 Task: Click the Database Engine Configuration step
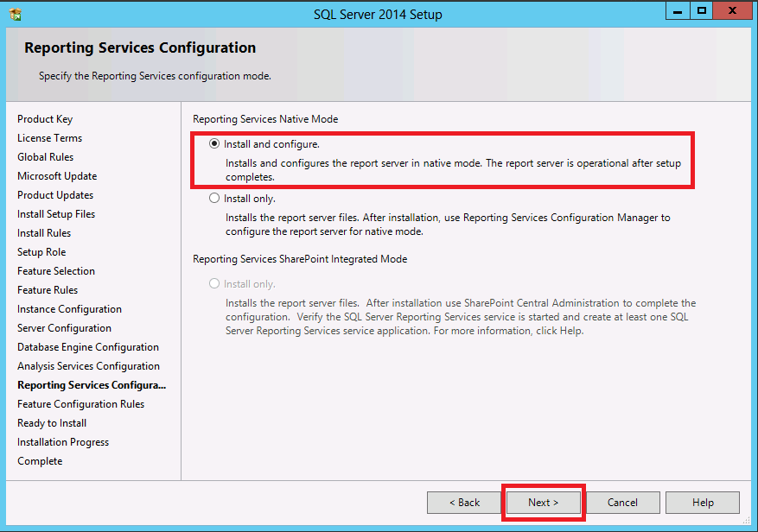point(88,347)
